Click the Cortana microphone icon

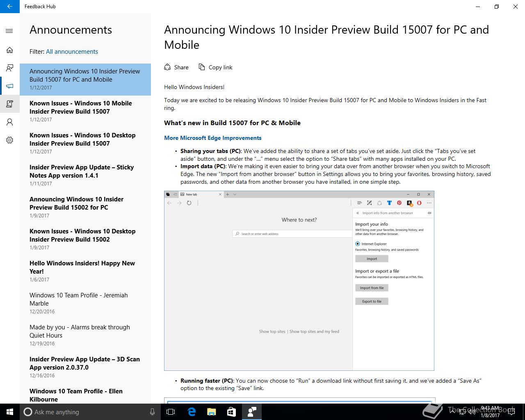(x=152, y=412)
